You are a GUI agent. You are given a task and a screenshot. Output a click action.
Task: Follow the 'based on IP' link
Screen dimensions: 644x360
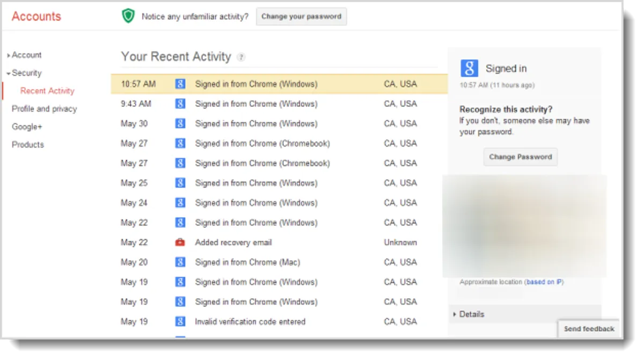coord(544,282)
